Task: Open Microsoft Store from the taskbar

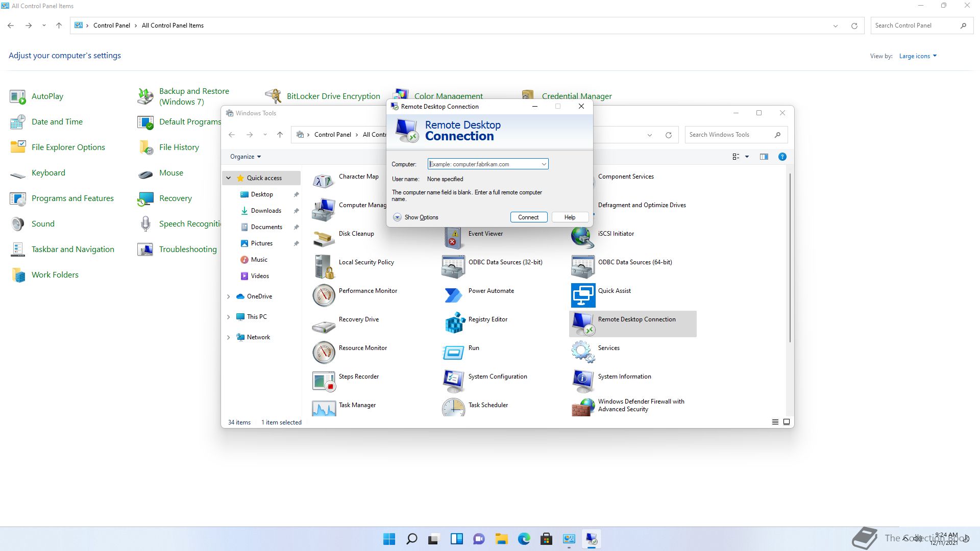Action: click(546, 539)
